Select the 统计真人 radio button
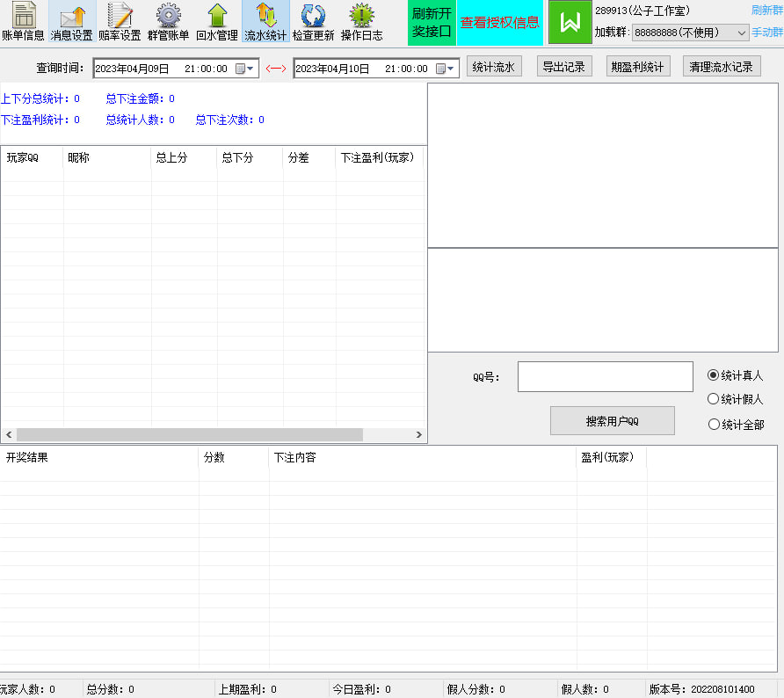The width and height of the screenshot is (784, 698). 714,375
